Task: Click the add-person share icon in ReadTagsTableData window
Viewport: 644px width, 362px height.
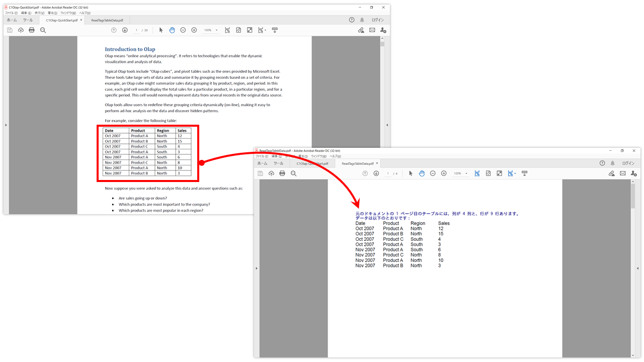Action: click(634, 173)
